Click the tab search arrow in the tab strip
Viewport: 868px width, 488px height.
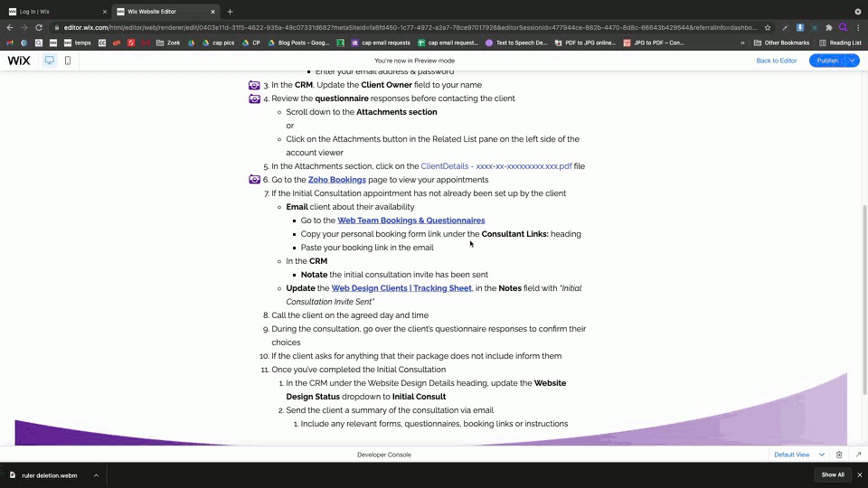pyautogui.click(x=858, y=12)
